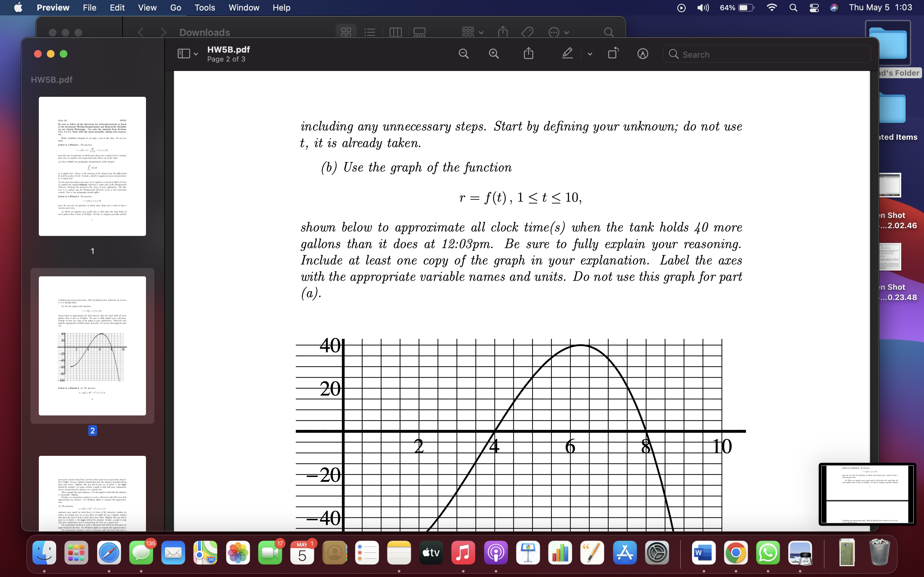
Task: Switch Finder to column view layout
Action: click(x=395, y=32)
